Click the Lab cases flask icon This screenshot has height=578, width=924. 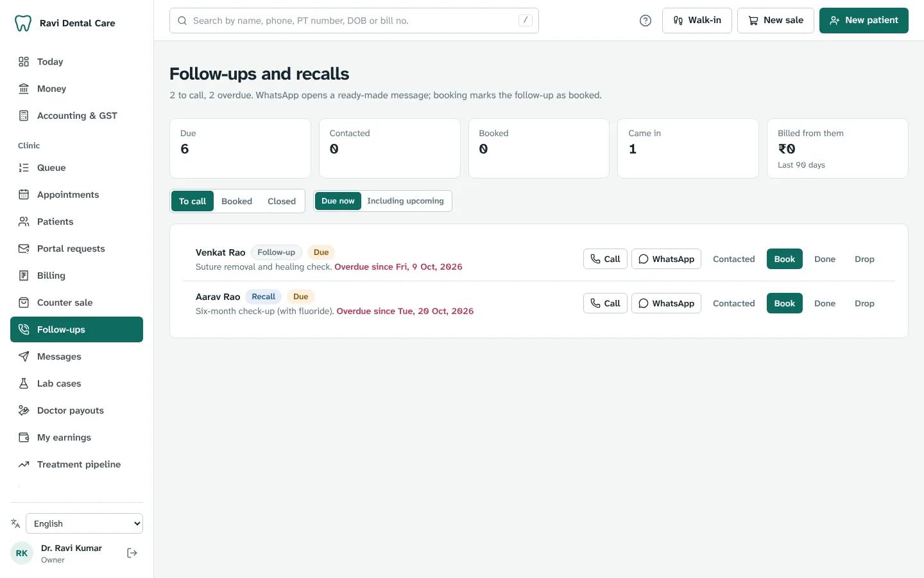click(x=24, y=383)
